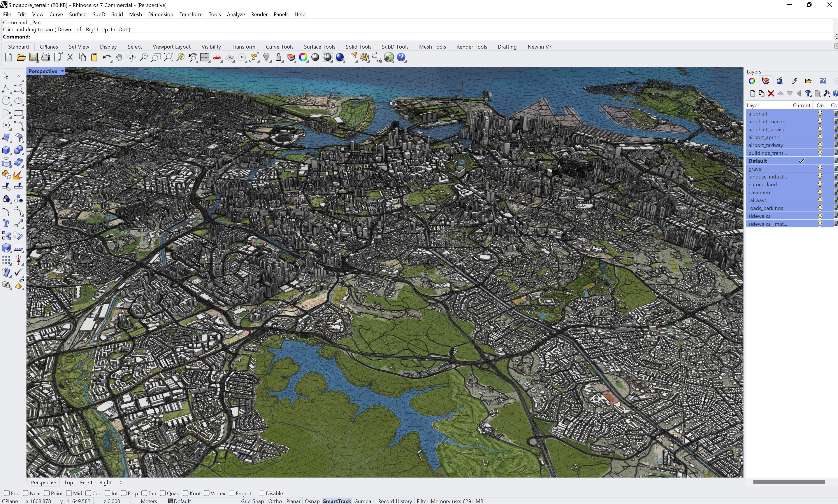The width and height of the screenshot is (838, 504).
Task: Click the New file icon
Action: coord(9,57)
